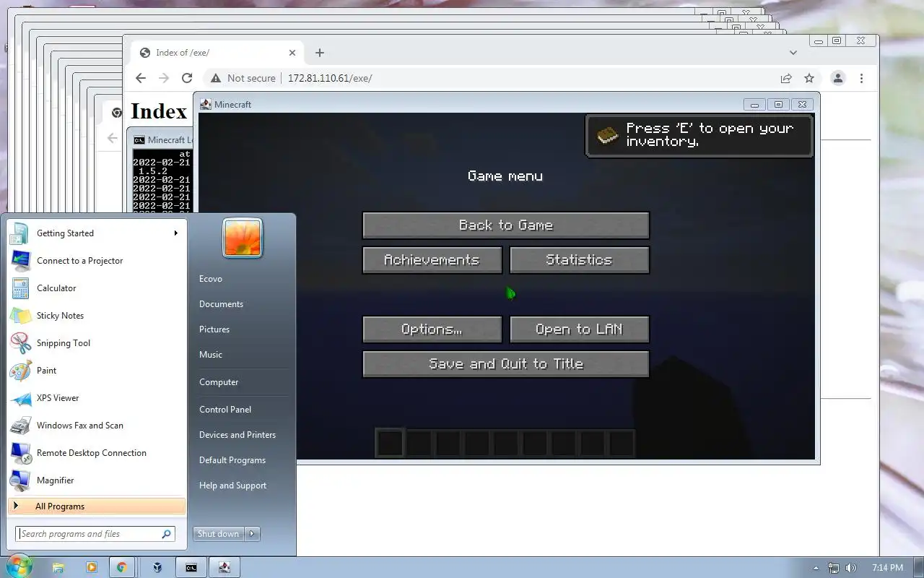The image size is (924, 578).
Task: Open the Achievements screen
Action: [x=432, y=259]
